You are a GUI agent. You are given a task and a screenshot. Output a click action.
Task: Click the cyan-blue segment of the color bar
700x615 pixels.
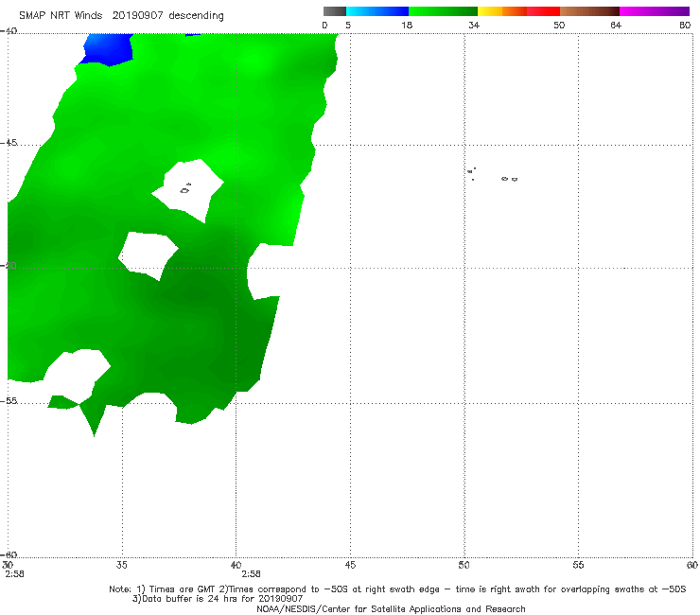tap(377, 11)
